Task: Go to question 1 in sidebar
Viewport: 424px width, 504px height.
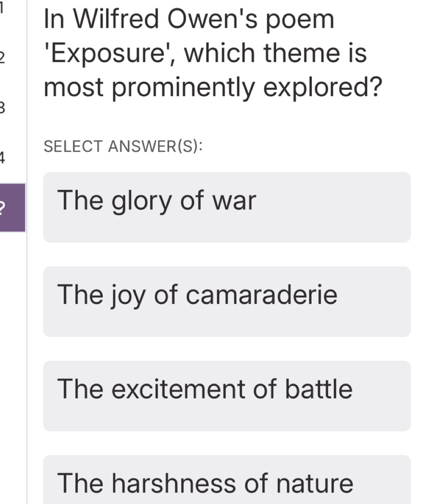Action: click(2, 8)
